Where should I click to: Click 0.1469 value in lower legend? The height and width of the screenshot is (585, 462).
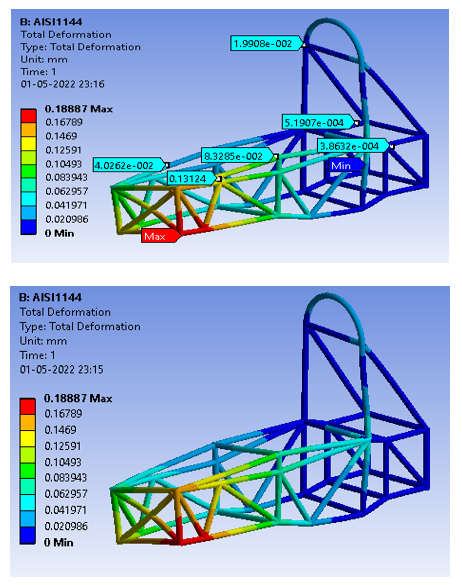[x=60, y=430]
